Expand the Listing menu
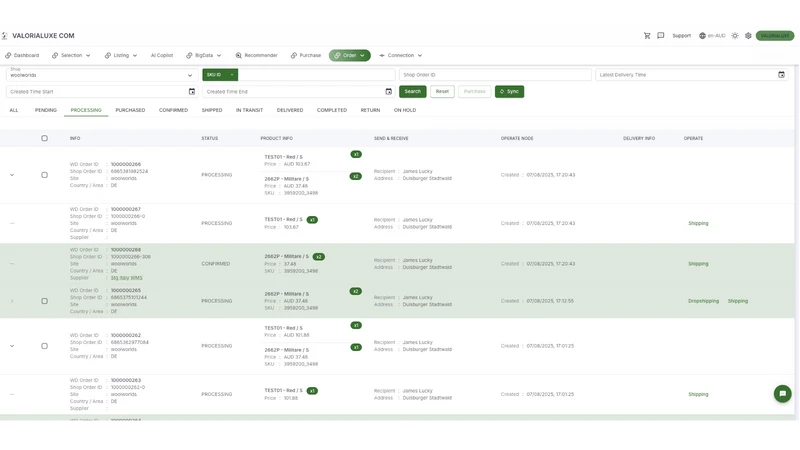Screen dimensions: 800x450 [x=121, y=55]
